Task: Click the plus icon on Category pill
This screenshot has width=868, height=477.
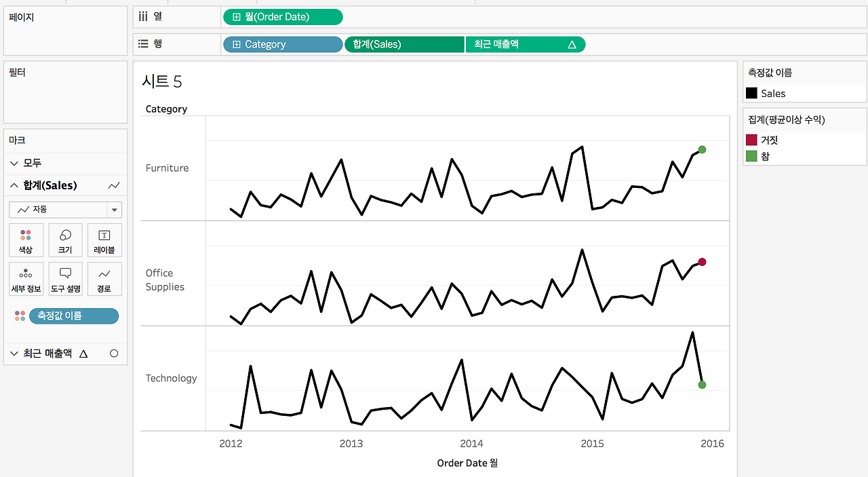Action: point(236,44)
